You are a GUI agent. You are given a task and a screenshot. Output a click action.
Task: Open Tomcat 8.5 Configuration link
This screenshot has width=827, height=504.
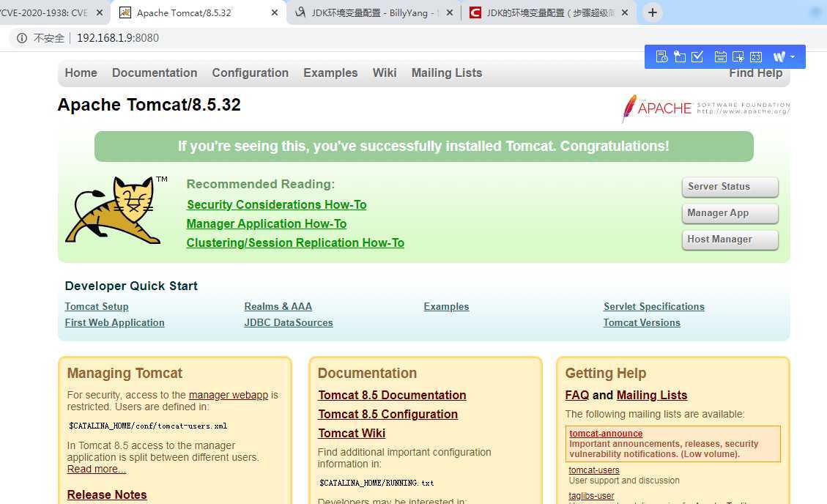coord(387,414)
